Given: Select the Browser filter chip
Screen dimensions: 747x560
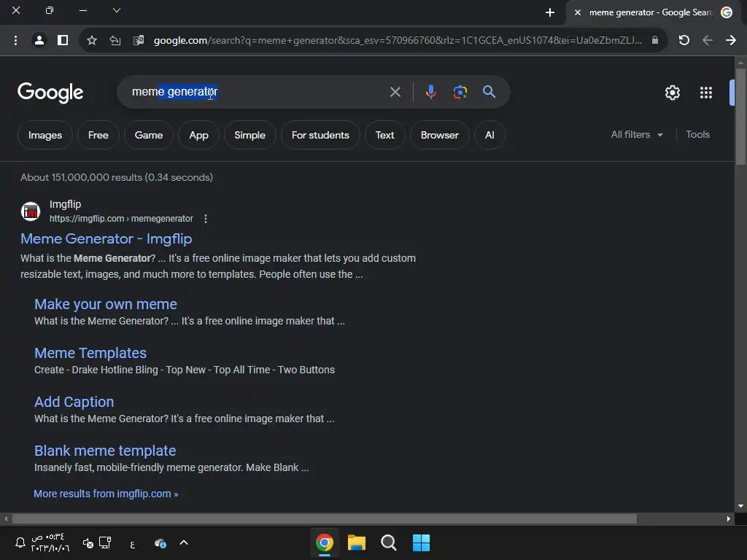Looking at the screenshot, I should point(439,135).
